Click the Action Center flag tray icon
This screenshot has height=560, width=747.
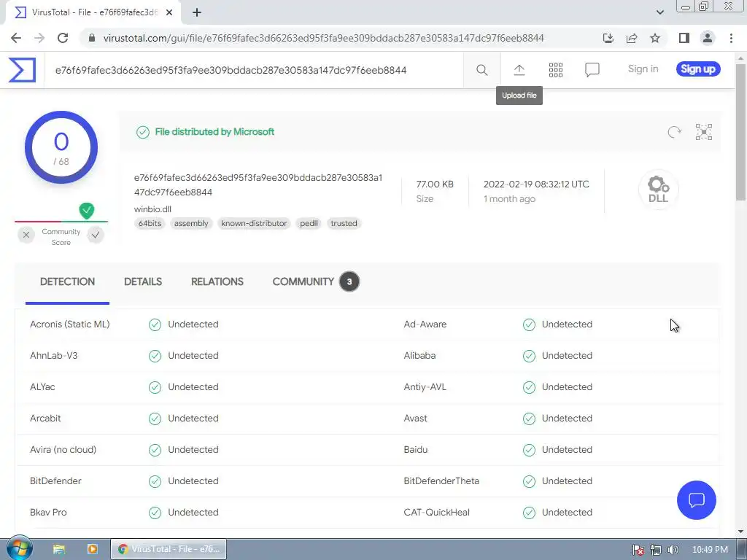pyautogui.click(x=638, y=550)
